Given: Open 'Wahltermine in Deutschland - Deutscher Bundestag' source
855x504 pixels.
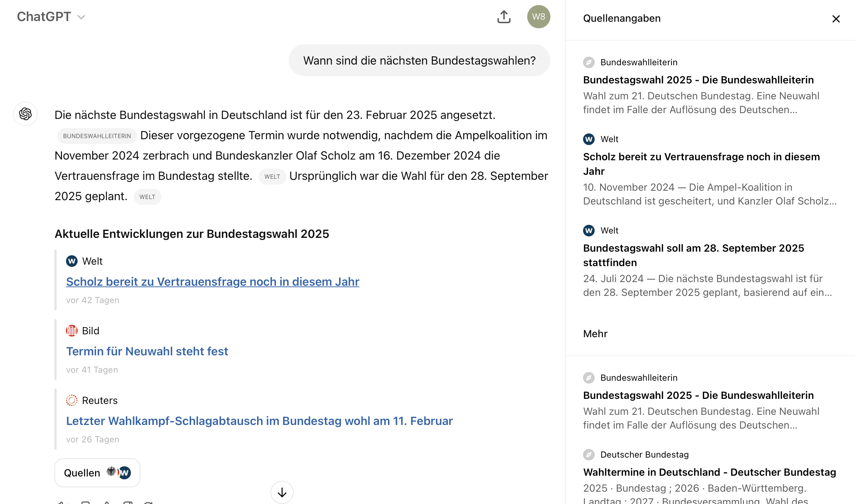Looking at the screenshot, I should pos(710,472).
